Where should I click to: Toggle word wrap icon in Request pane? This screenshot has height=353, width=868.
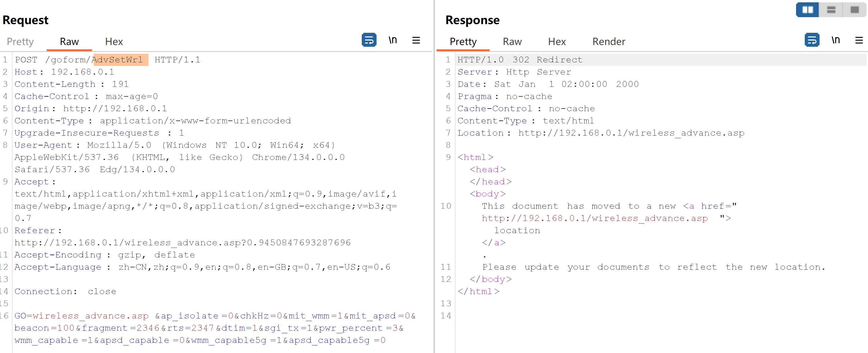[369, 40]
